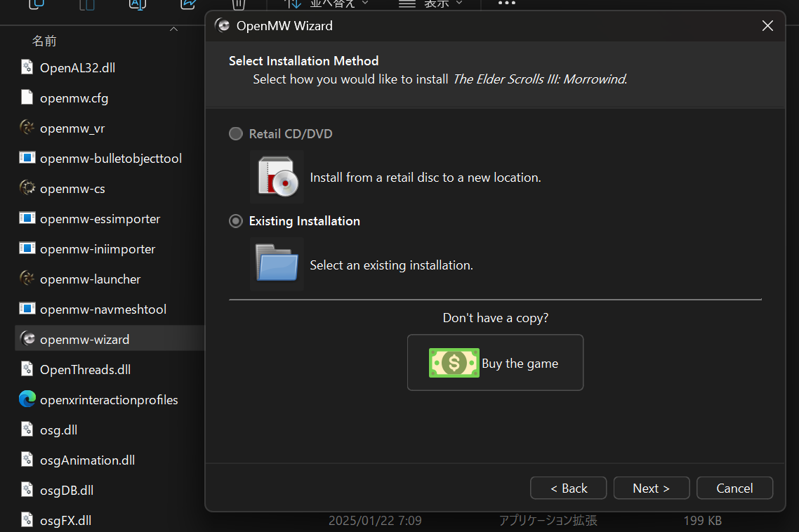Go back with the < Back button
The image size is (799, 532).
568,488
